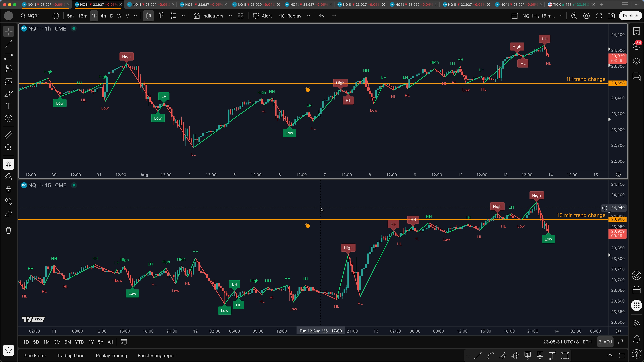Toggle lock all drawings padlock
Image resolution: width=644 pixels, height=362 pixels.
(9, 189)
